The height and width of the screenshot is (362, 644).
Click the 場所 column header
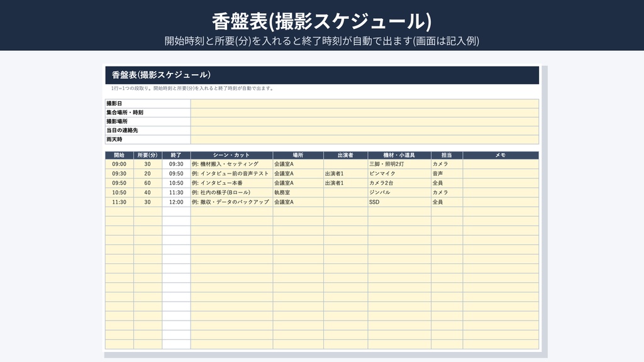point(298,155)
